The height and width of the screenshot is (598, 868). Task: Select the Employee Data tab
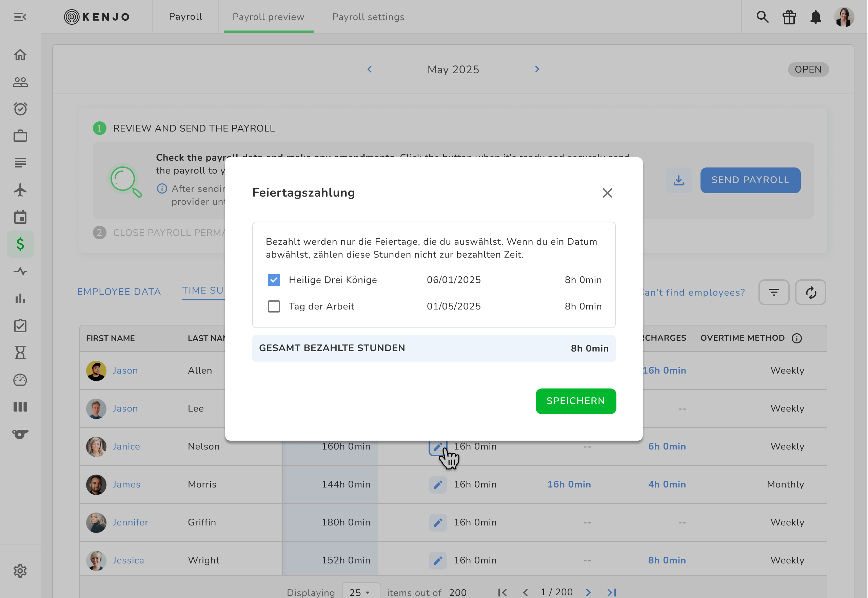[119, 292]
